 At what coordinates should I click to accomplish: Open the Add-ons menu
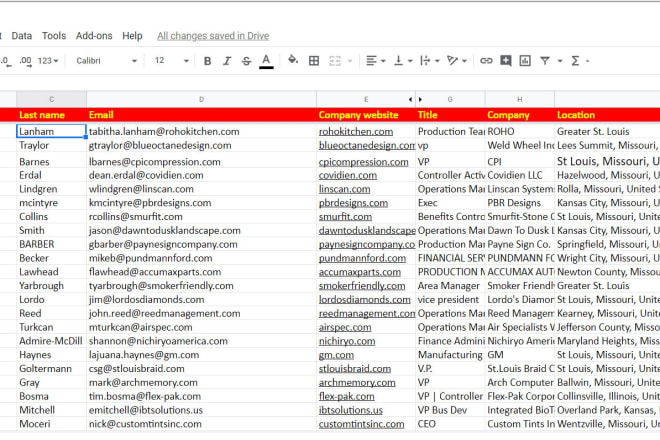(x=94, y=36)
